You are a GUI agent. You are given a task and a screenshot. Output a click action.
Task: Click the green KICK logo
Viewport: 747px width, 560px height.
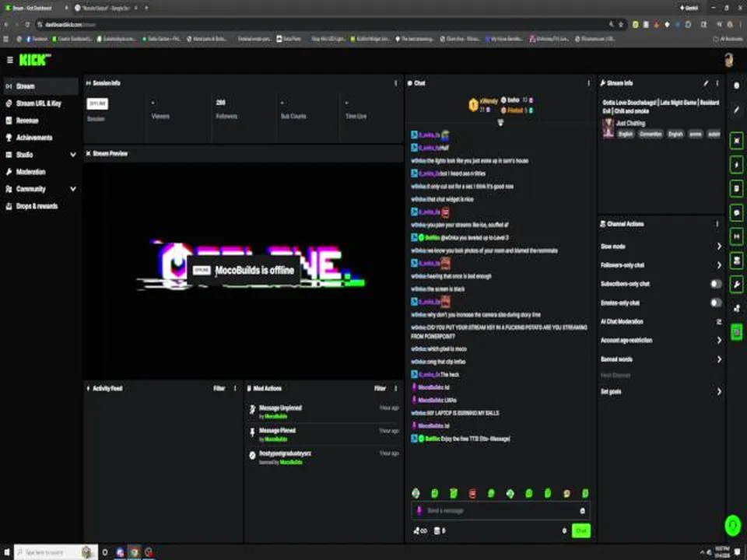coord(34,60)
